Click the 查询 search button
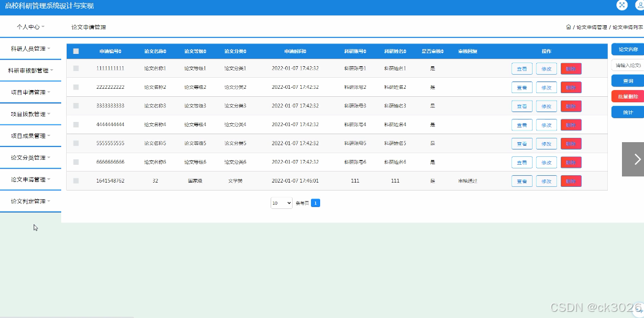This screenshot has width=644, height=318. [627, 81]
